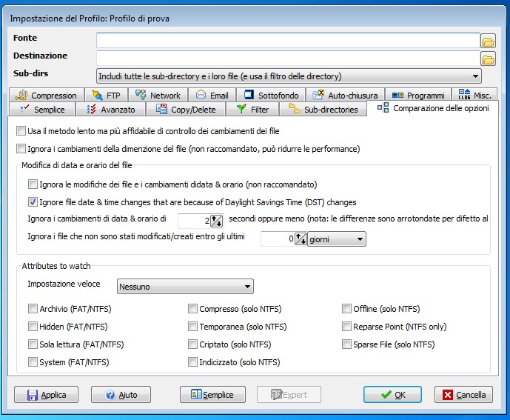Open the Auto-chiusura tab
510x420 pixels.
click(x=345, y=95)
